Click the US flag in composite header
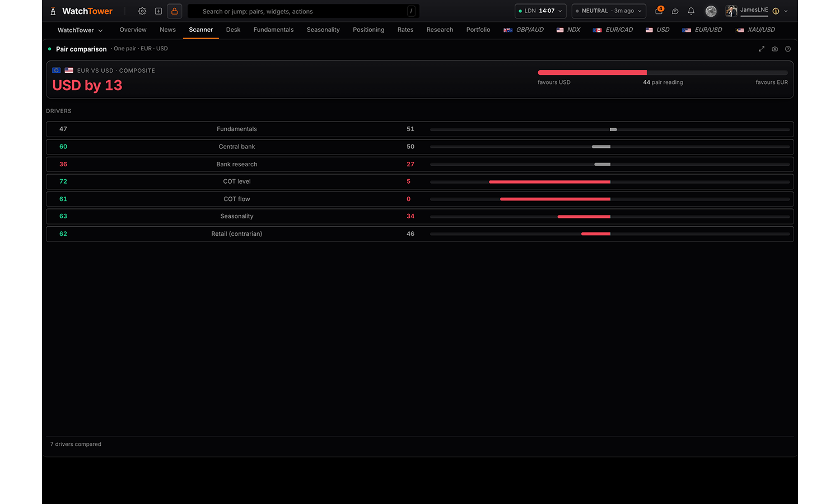The height and width of the screenshot is (504, 840). (69, 71)
